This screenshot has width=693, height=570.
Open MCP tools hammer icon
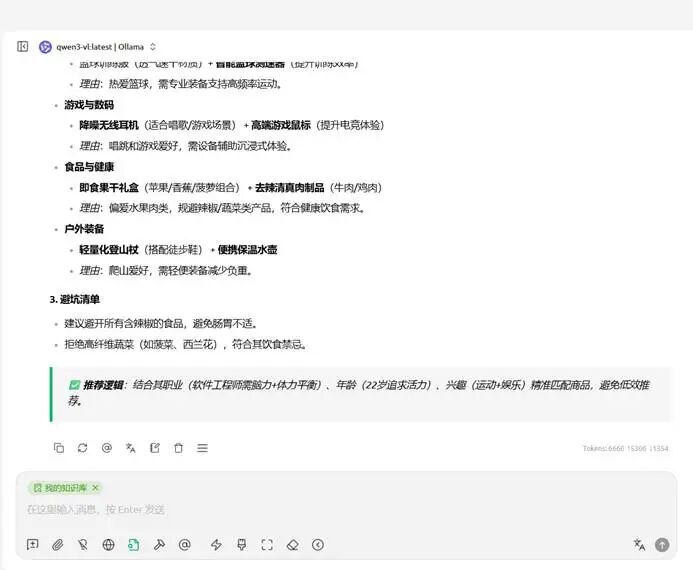159,545
